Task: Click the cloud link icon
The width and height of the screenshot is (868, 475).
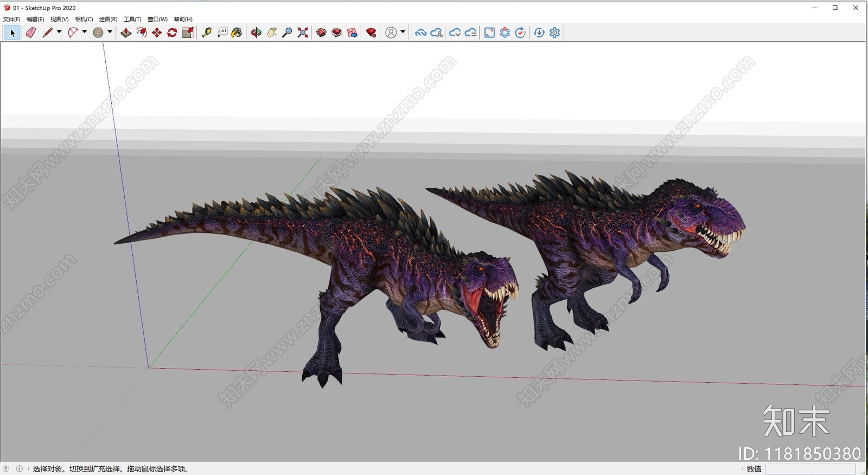Action: click(420, 33)
